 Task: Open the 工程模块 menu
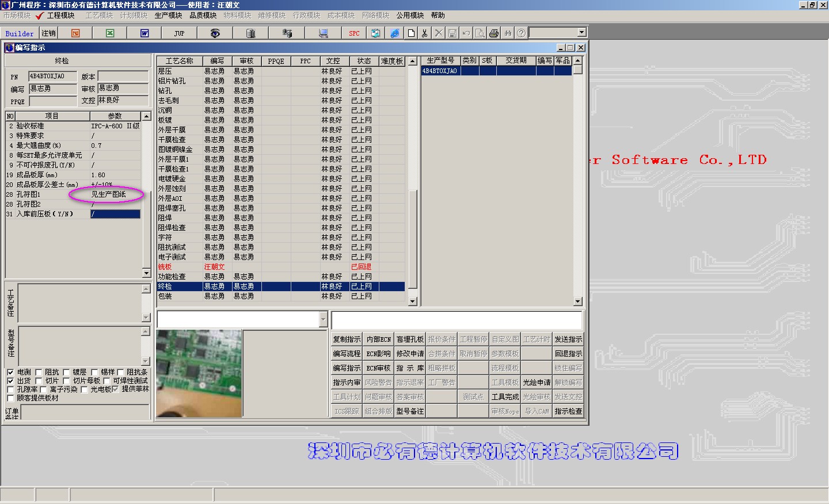(x=61, y=16)
